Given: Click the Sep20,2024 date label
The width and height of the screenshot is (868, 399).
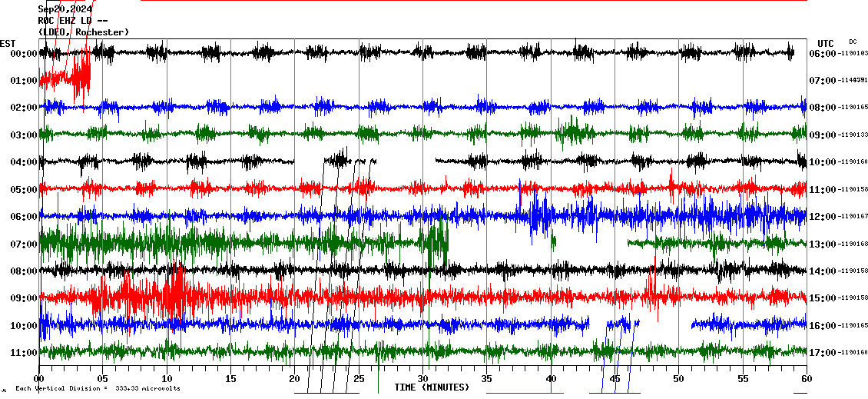Looking at the screenshot, I should tap(65, 9).
